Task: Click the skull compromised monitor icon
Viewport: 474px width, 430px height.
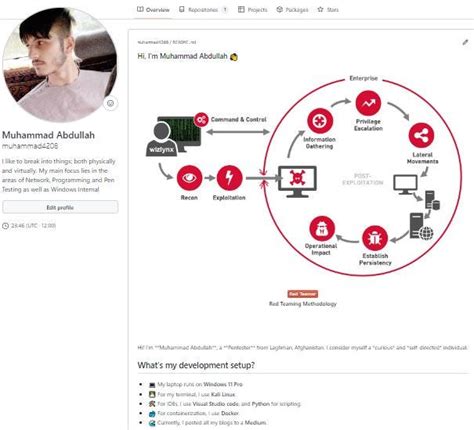Action: (297, 181)
